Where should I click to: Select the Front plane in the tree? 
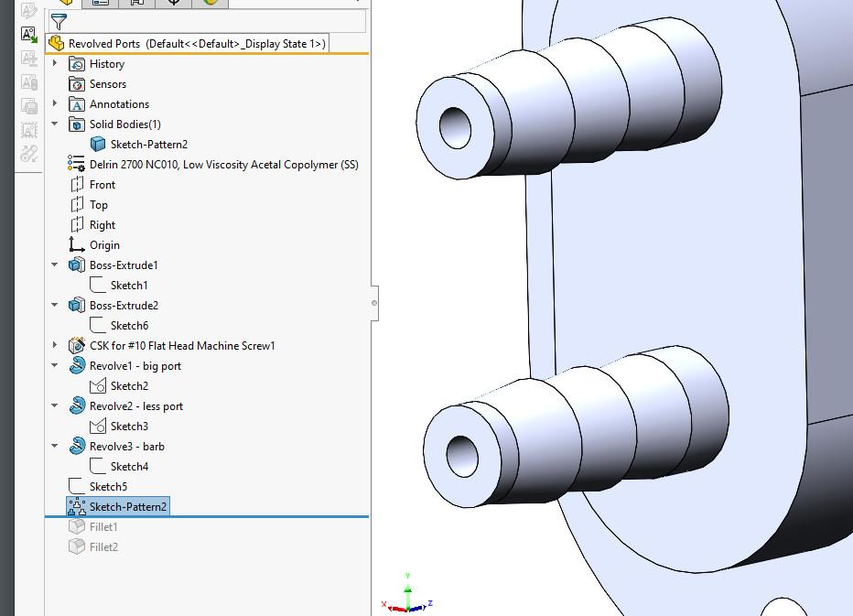point(103,184)
